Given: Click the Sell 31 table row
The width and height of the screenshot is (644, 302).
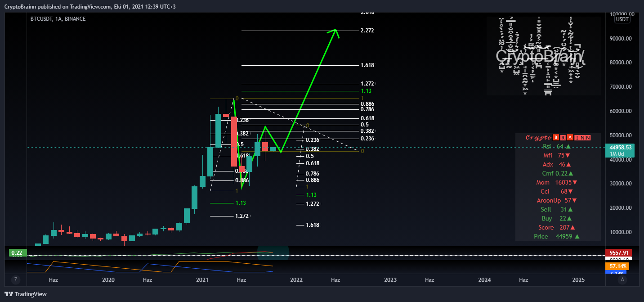Looking at the screenshot, I should tap(558, 209).
